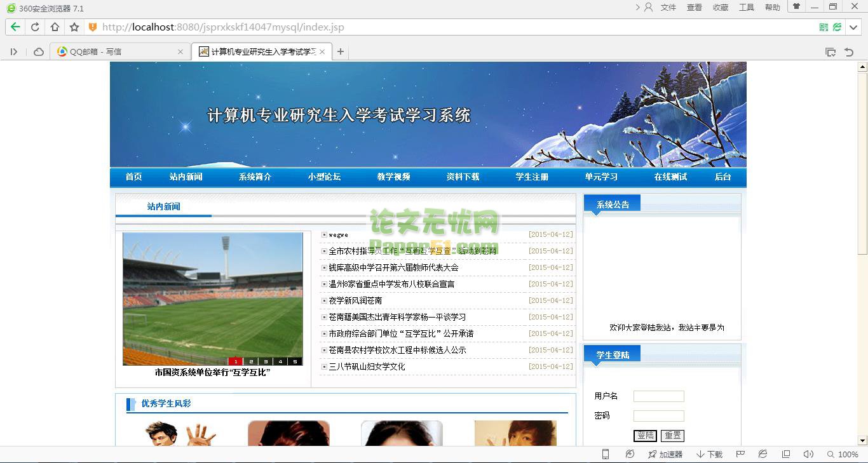Image resolution: width=868 pixels, height=463 pixels.
Task: Open 在线测试 navigation link
Action: (x=671, y=177)
